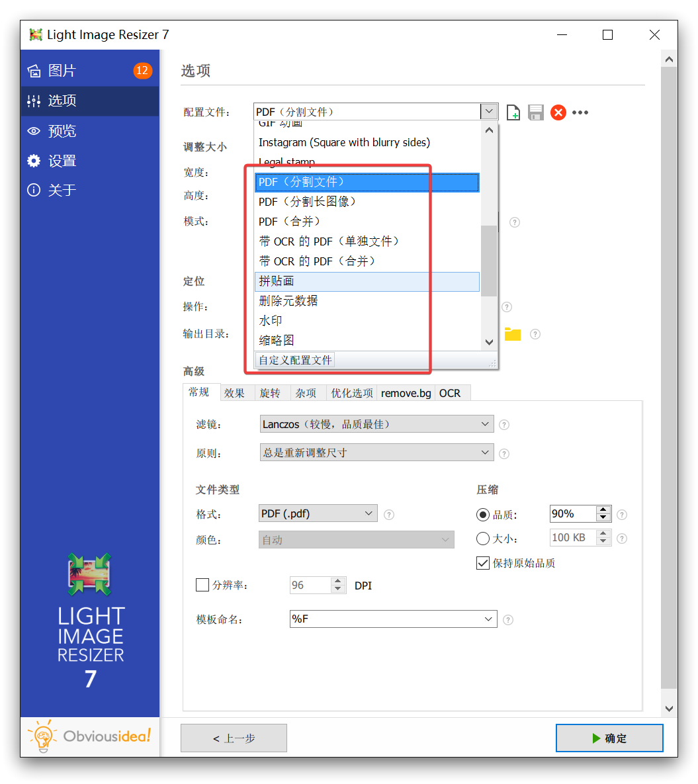The image size is (698, 784).
Task: Select 选项 in the left sidebar
Action: (90, 101)
